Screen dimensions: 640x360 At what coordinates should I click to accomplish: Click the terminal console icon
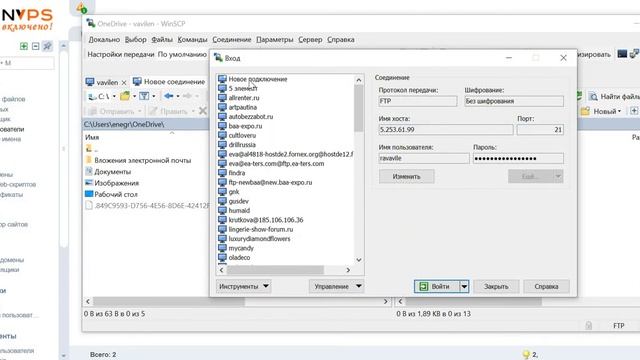click(x=622, y=54)
